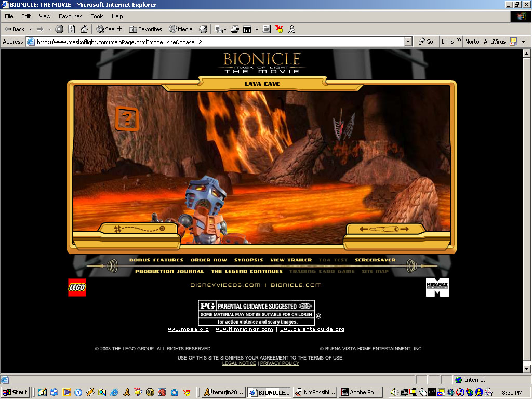This screenshot has height=399, width=532.
Task: Expand the address bar dropdown arrow
Action: point(408,42)
